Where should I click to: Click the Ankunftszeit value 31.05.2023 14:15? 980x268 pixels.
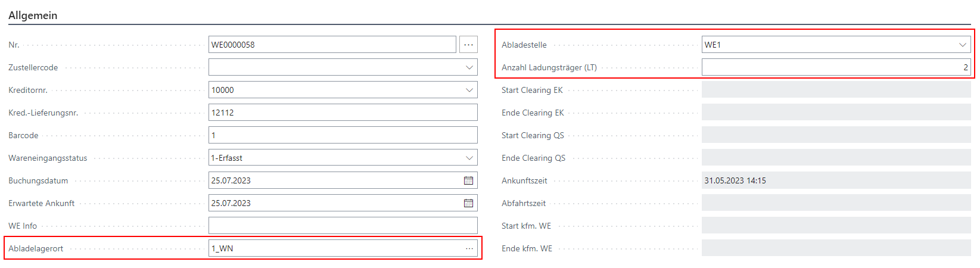(735, 180)
